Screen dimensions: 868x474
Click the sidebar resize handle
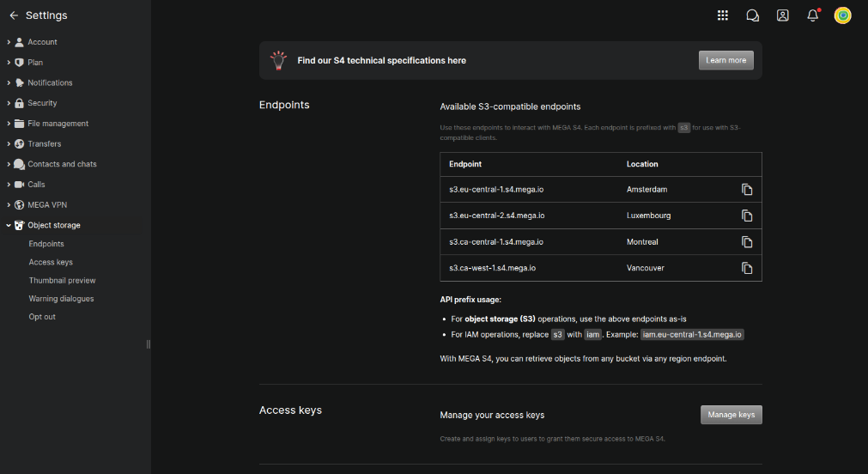(149, 344)
